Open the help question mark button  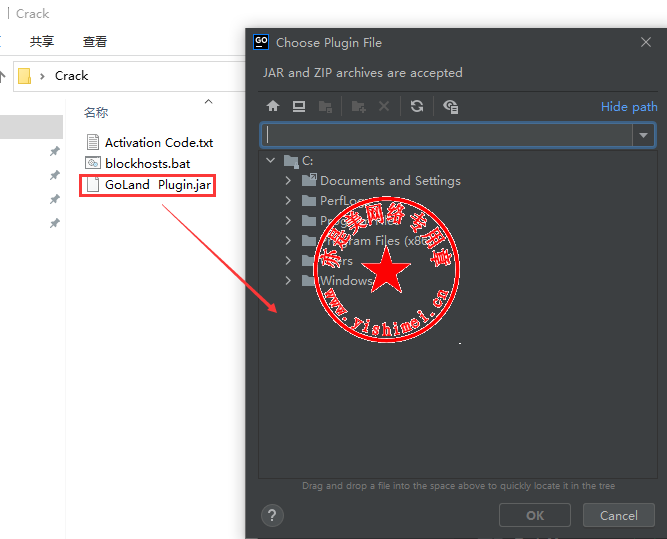click(272, 515)
